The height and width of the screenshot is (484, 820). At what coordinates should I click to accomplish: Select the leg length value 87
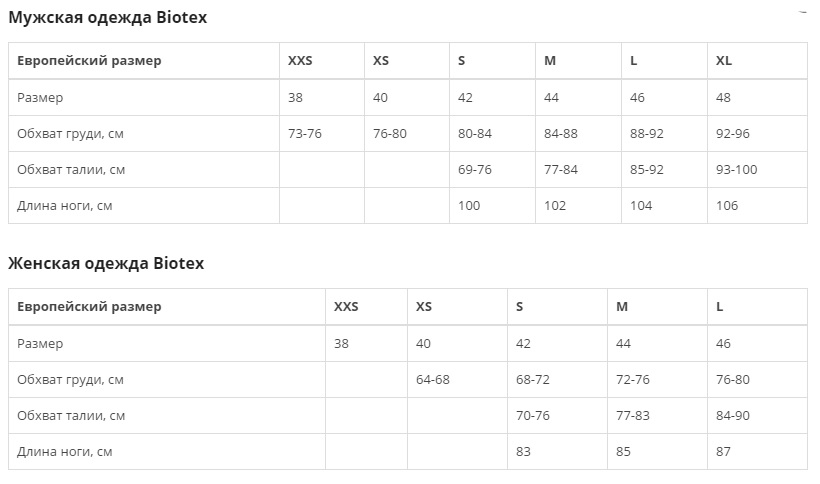pyautogui.click(x=724, y=452)
